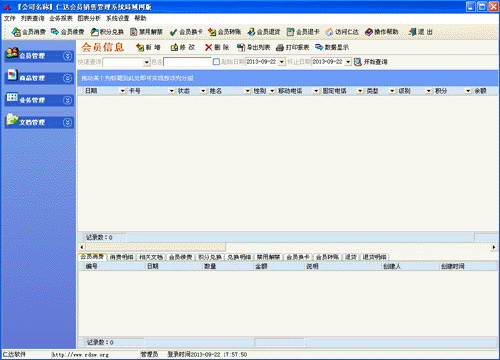Click the 会员退卡 toolbar icon
The image size is (500, 360).
point(291,32)
